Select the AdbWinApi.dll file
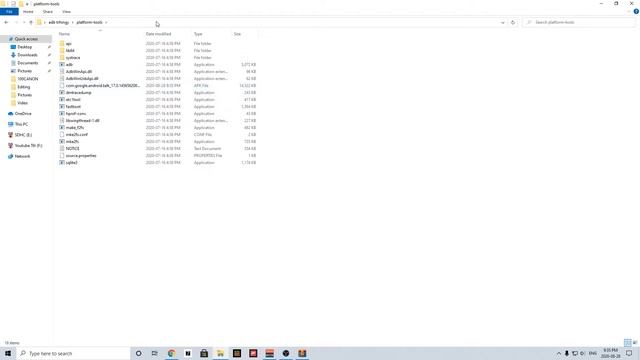 [78, 71]
